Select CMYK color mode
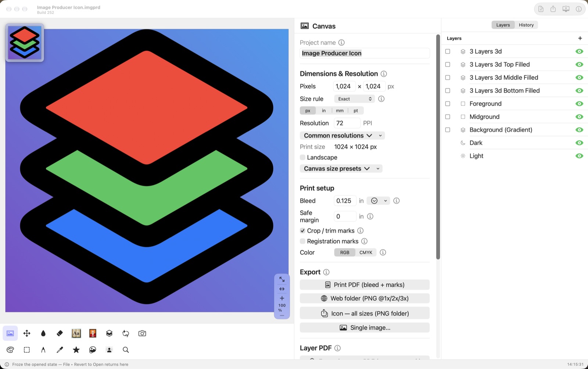 [x=366, y=252]
